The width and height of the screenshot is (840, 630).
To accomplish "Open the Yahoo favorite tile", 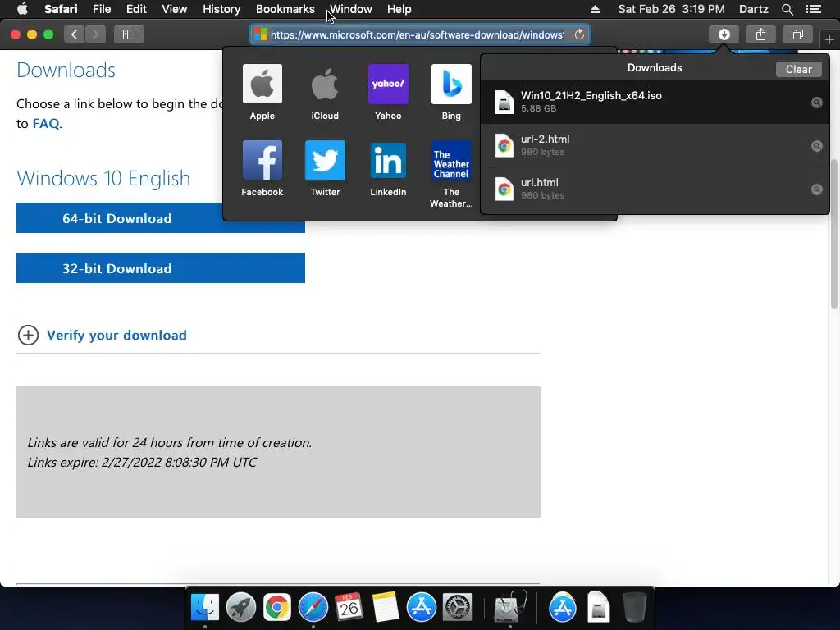I will (x=388, y=93).
